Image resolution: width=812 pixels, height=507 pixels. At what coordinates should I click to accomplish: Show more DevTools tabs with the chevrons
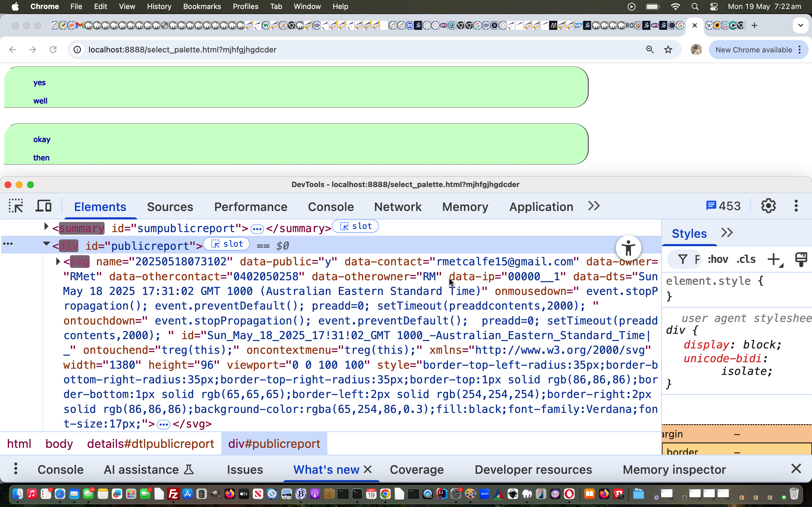pyautogui.click(x=593, y=206)
